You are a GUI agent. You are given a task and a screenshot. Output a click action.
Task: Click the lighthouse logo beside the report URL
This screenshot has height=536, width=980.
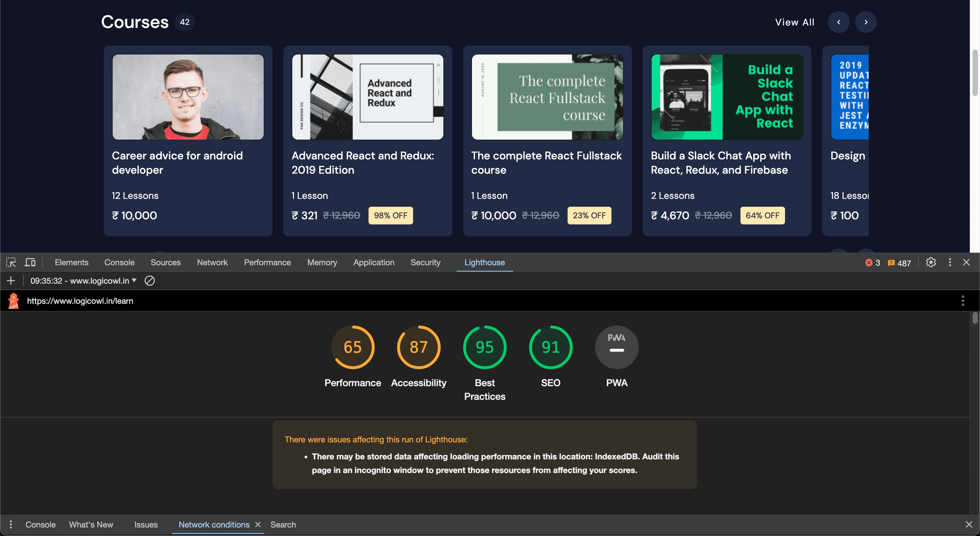(x=14, y=300)
